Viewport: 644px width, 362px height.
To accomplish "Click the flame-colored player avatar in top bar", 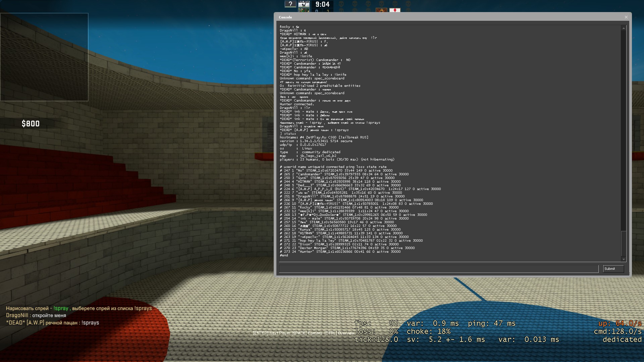I will pyautogui.click(x=381, y=10).
